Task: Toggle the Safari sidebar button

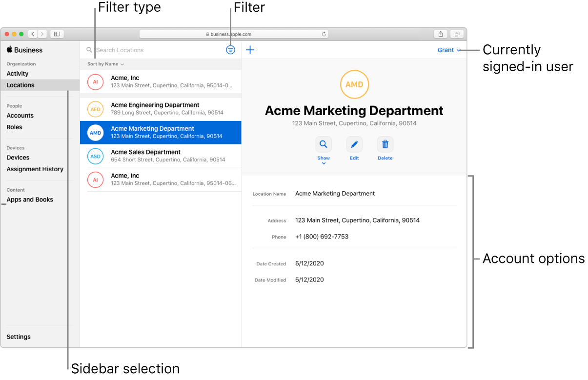Action: [x=57, y=34]
